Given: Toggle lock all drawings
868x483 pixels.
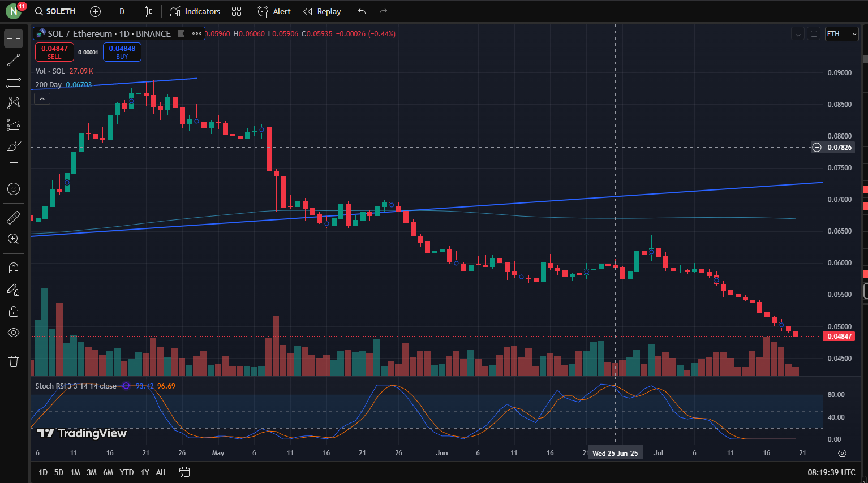Looking at the screenshot, I should (14, 311).
